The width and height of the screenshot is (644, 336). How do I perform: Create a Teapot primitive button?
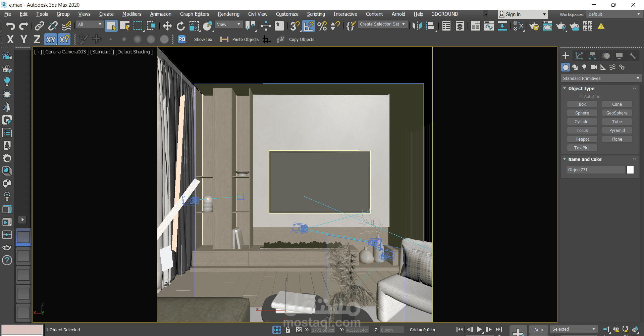(x=582, y=139)
